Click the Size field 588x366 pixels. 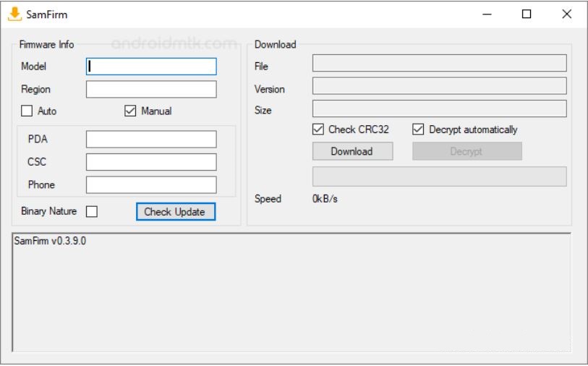(440, 108)
